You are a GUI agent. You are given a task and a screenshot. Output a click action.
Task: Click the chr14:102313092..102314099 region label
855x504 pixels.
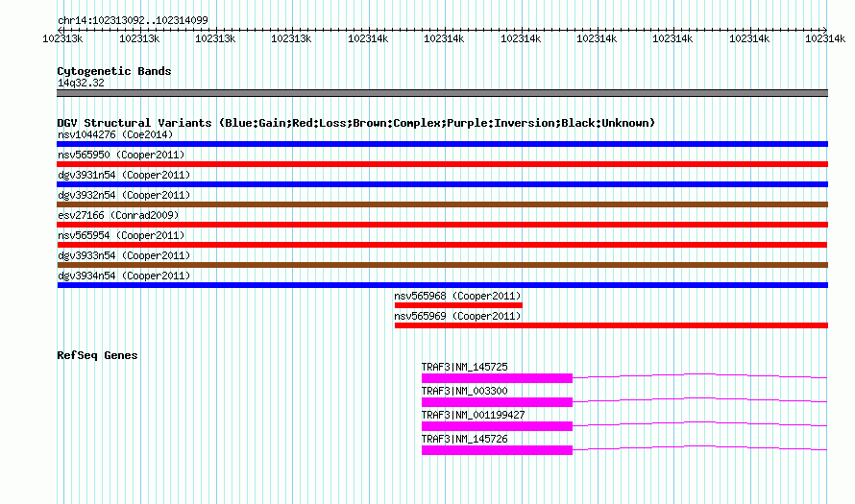coord(133,20)
